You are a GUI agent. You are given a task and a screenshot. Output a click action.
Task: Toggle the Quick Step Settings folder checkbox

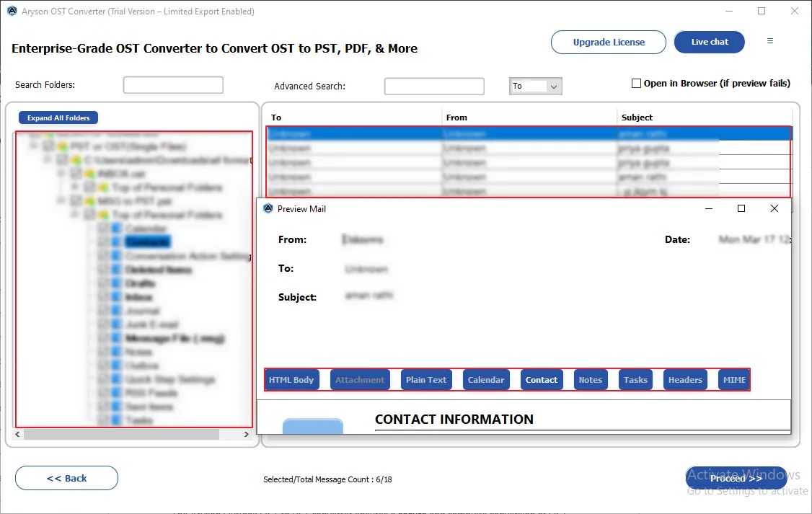coord(103,379)
